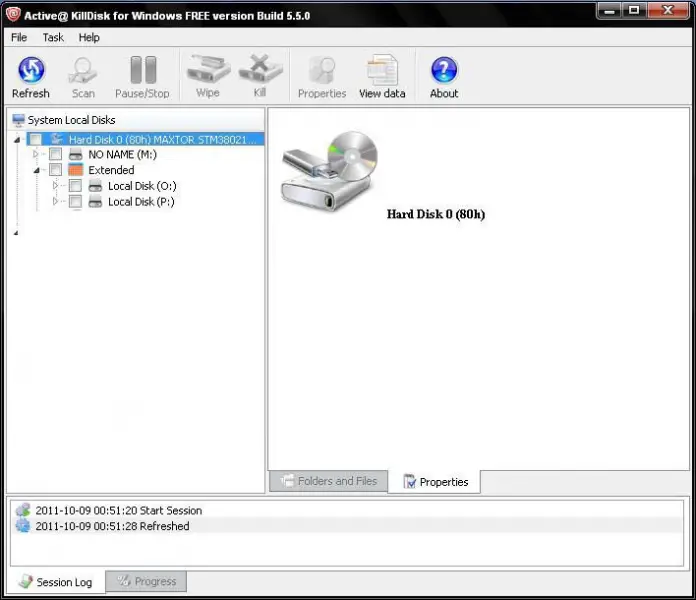Viewport: 696px width, 600px height.
Task: Click the Local Disk (P:) drive icon
Action: pyautogui.click(x=95, y=202)
